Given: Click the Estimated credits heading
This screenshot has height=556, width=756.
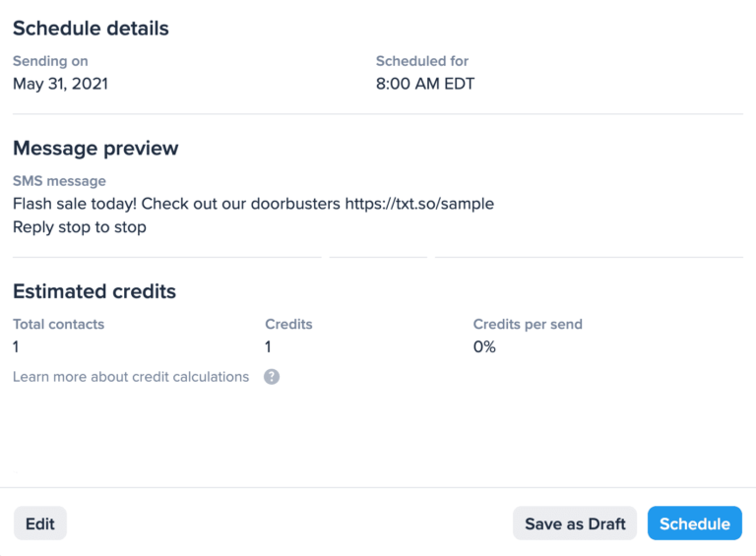Looking at the screenshot, I should click(x=94, y=291).
